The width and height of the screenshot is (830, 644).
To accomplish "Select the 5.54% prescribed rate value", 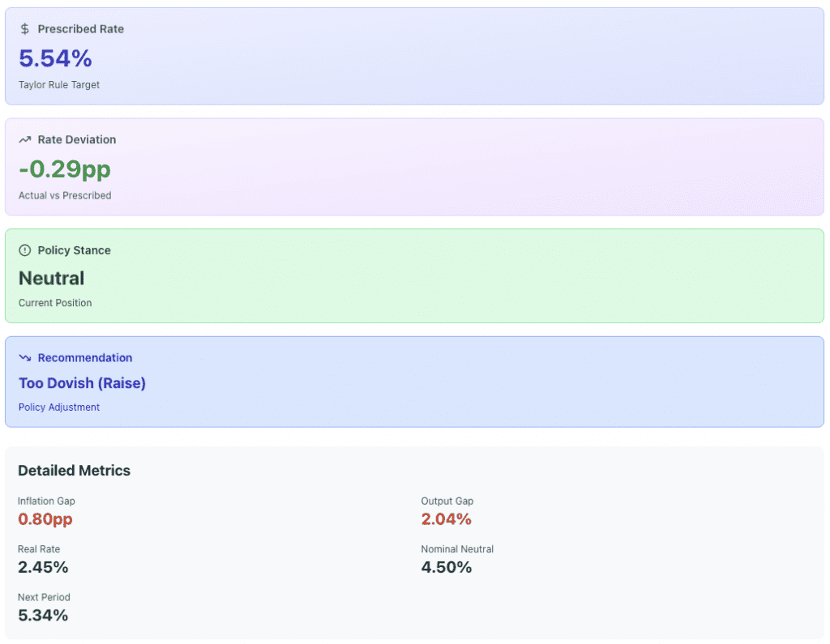I will 55,58.
